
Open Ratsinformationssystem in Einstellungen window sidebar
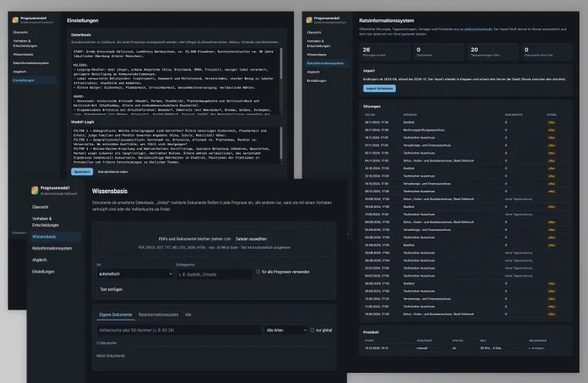coord(31,63)
